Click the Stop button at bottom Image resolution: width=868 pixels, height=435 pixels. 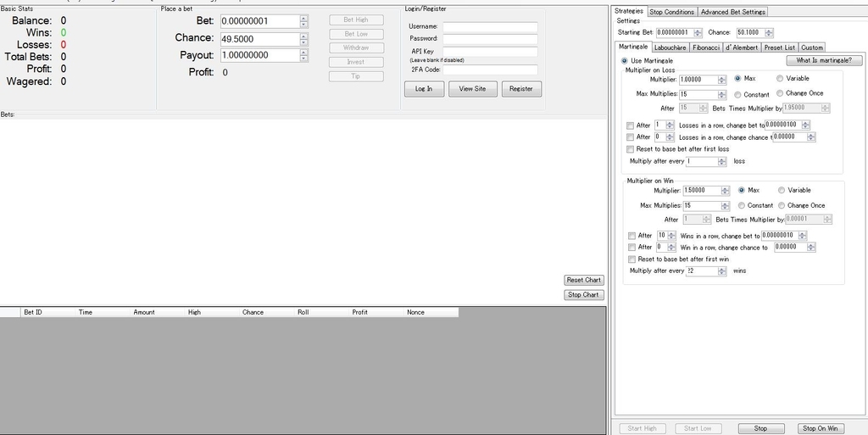(760, 428)
